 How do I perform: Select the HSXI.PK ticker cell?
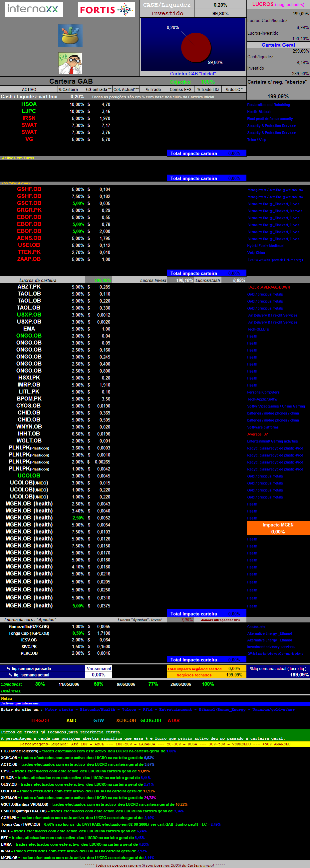(29, 378)
